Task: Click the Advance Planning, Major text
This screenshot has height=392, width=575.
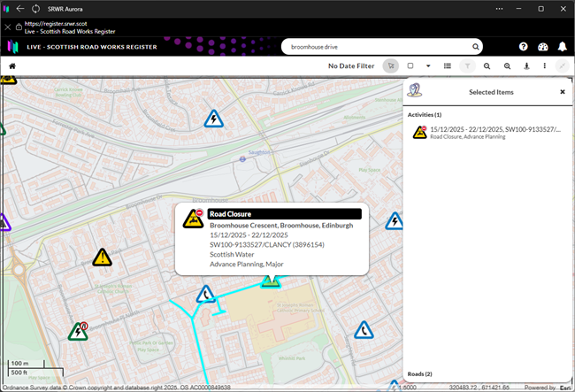Action: click(247, 264)
